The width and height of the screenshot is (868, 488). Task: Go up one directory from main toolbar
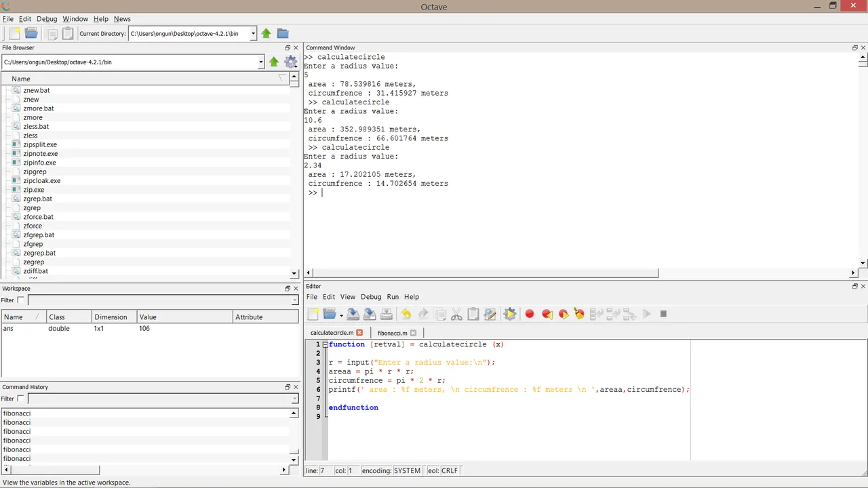coord(266,33)
